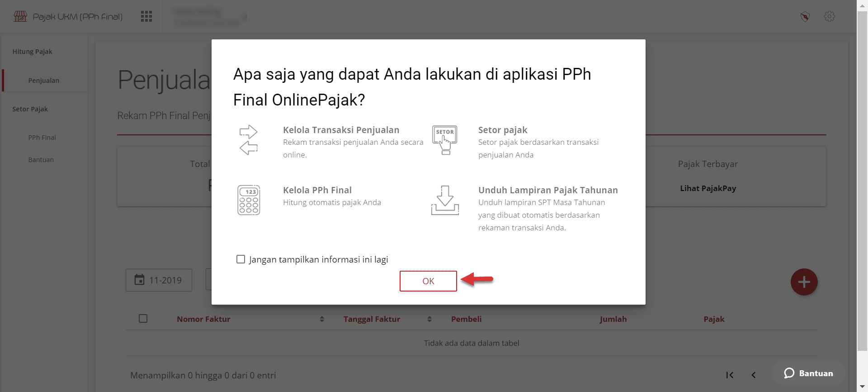This screenshot has width=868, height=392.
Task: Click the Pajak UKM store logo icon
Action: point(20,17)
